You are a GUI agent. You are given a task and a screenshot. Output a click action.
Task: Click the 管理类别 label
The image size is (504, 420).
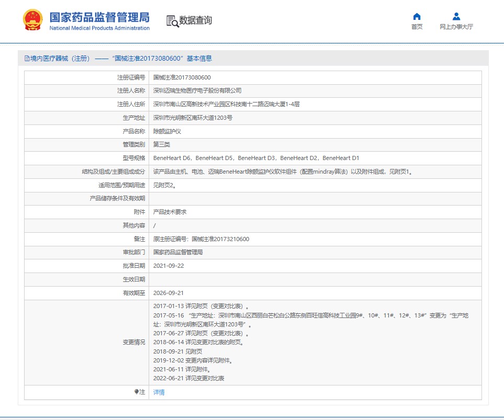point(134,144)
